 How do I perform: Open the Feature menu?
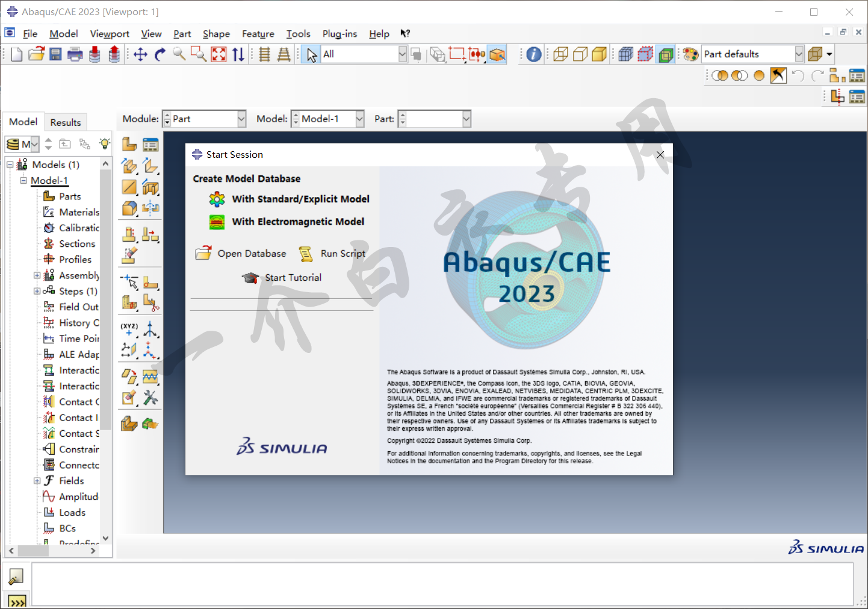(258, 34)
